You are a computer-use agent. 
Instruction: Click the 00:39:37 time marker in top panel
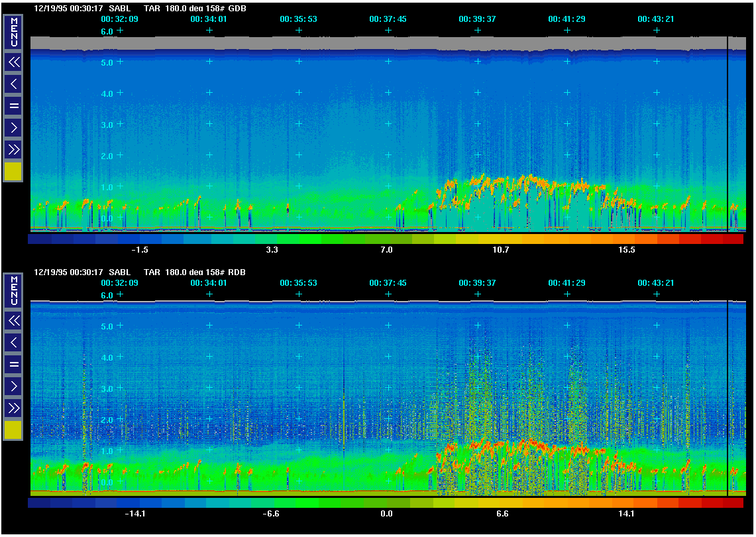pyautogui.click(x=477, y=19)
